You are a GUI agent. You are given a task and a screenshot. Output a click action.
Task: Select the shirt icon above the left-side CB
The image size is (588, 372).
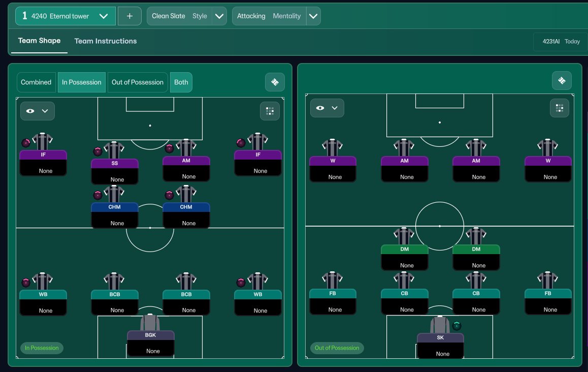(404, 281)
